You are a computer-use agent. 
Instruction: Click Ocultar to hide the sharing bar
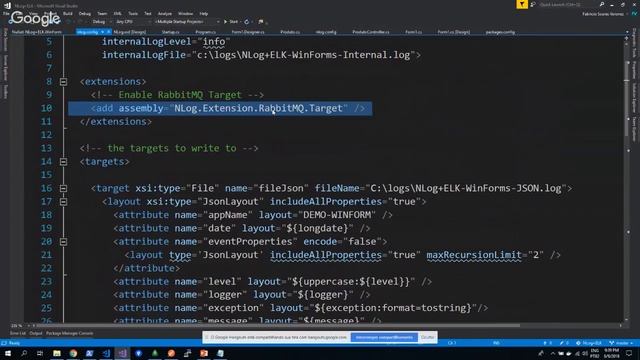[x=427, y=338]
